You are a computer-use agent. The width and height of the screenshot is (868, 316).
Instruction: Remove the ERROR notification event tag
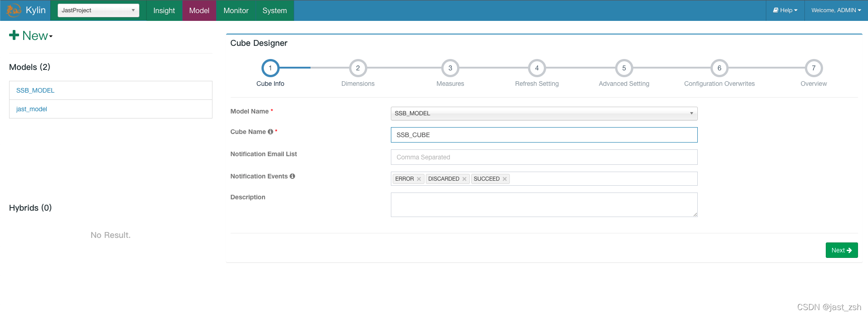[419, 179]
